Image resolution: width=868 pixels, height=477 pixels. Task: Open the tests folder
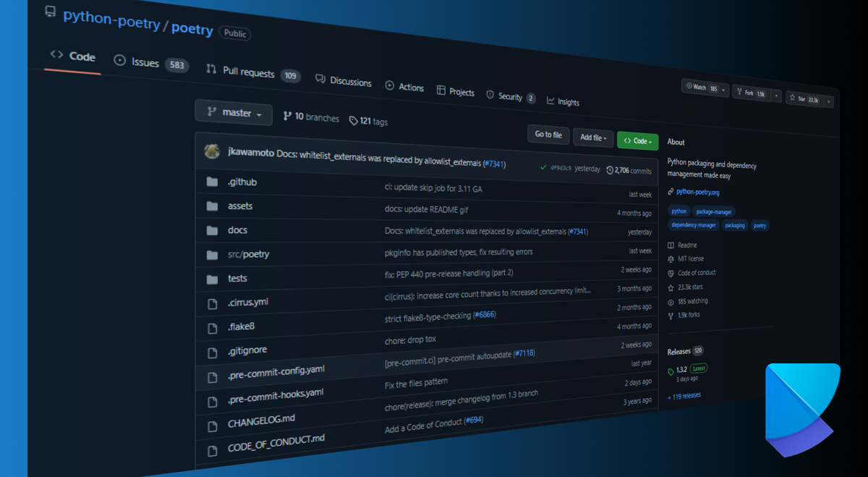point(237,278)
